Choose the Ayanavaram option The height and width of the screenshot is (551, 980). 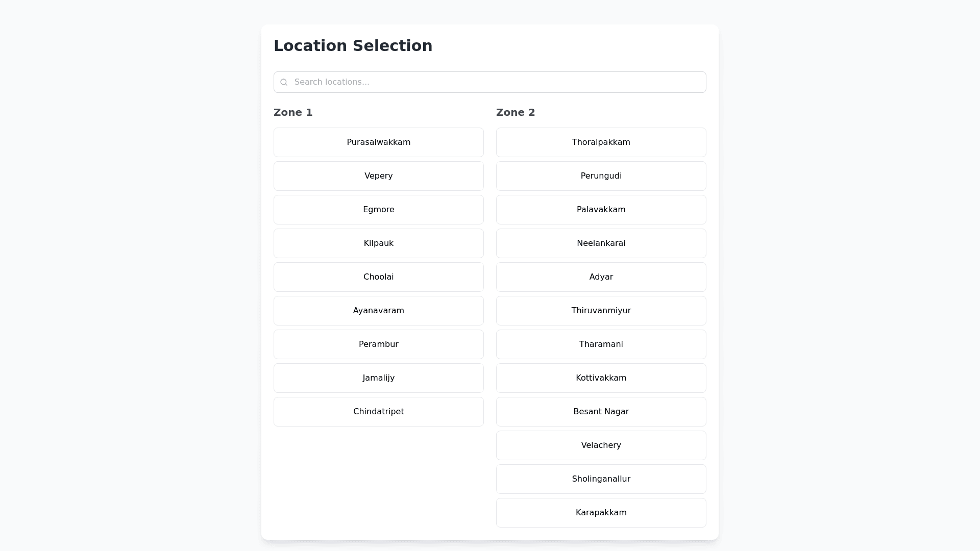(x=378, y=311)
